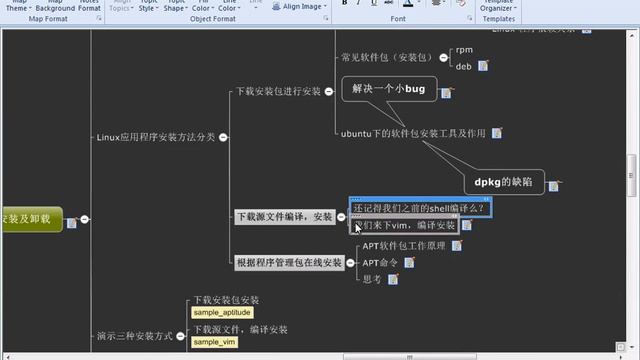This screenshot has width=640, height=360.
Task: Open the Topic Shape dropdown
Action: [176, 6]
